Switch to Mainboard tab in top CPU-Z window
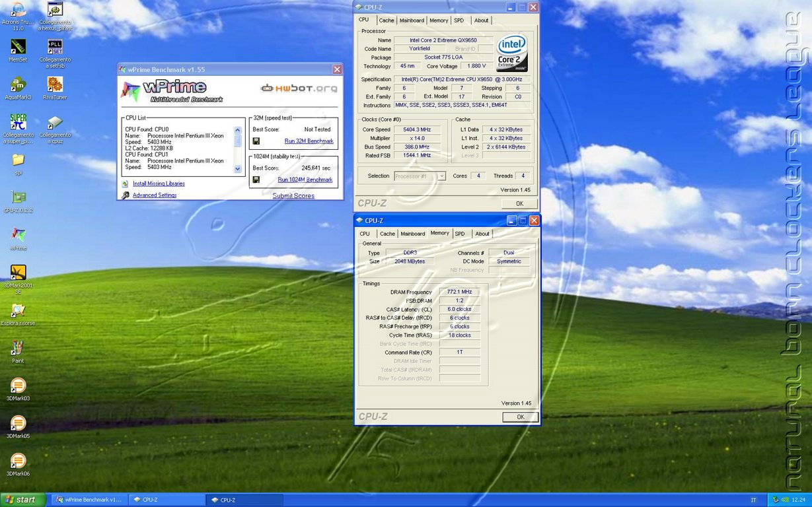 click(x=412, y=20)
